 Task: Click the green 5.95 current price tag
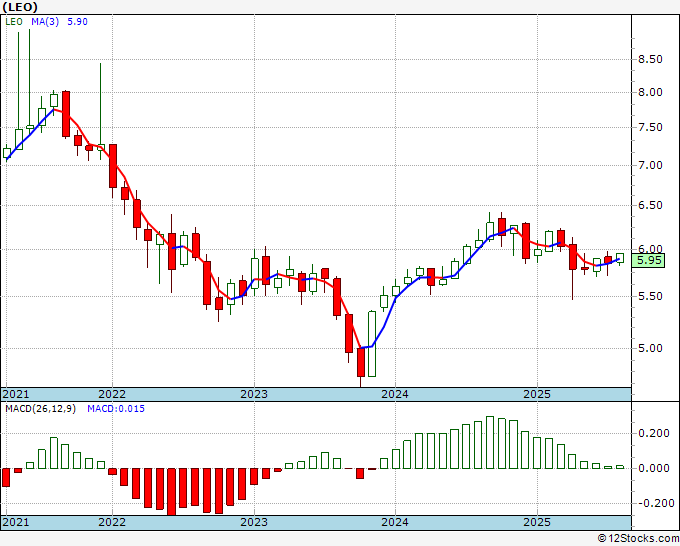[x=648, y=260]
